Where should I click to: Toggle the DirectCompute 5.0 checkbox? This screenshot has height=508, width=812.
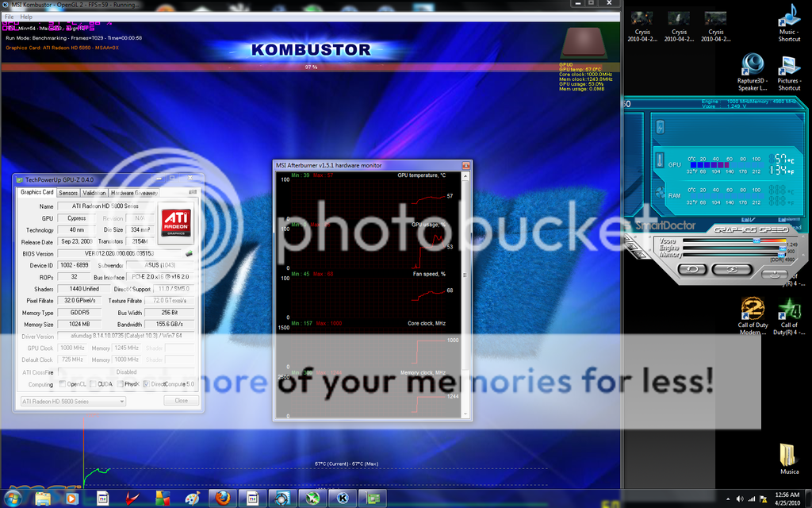click(x=146, y=384)
